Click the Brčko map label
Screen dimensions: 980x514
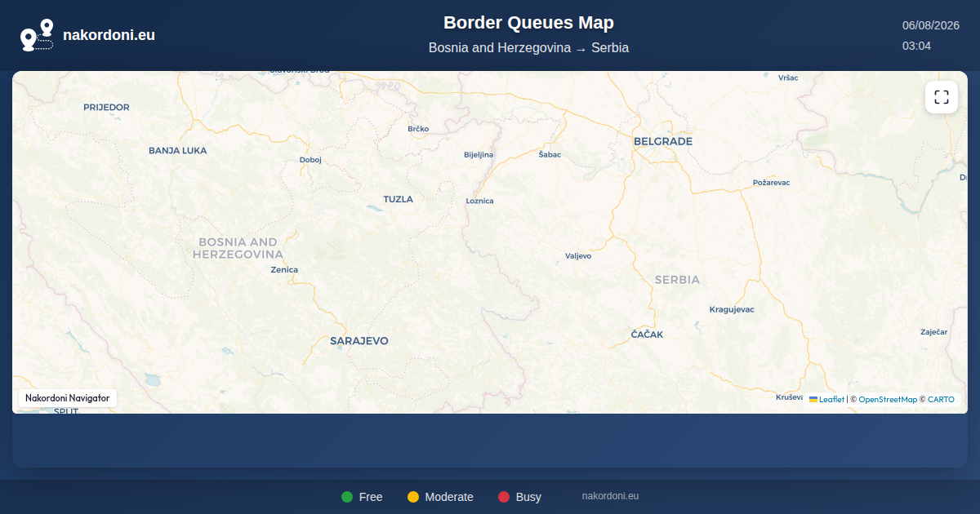click(418, 129)
